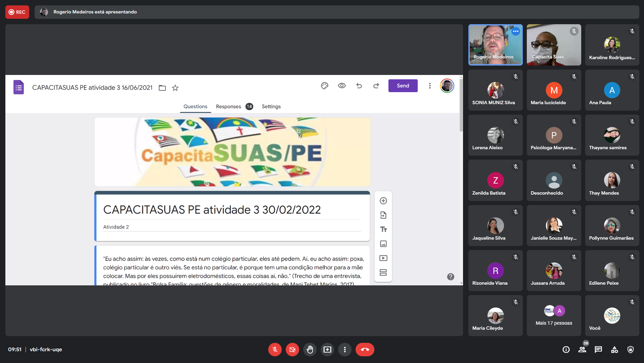
Task: Switch to the Responses tab
Action: click(x=229, y=107)
